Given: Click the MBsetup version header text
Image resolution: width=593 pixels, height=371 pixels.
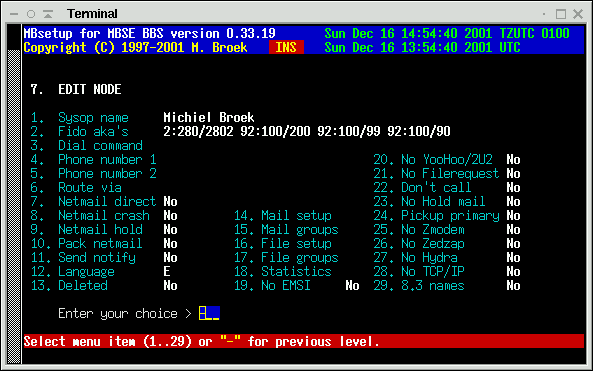Looking at the screenshot, I should point(150,33).
